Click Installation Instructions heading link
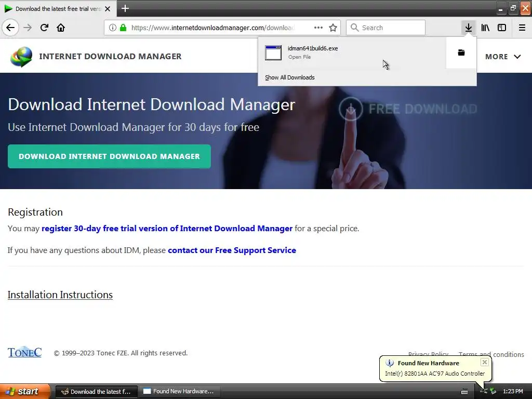 60,295
